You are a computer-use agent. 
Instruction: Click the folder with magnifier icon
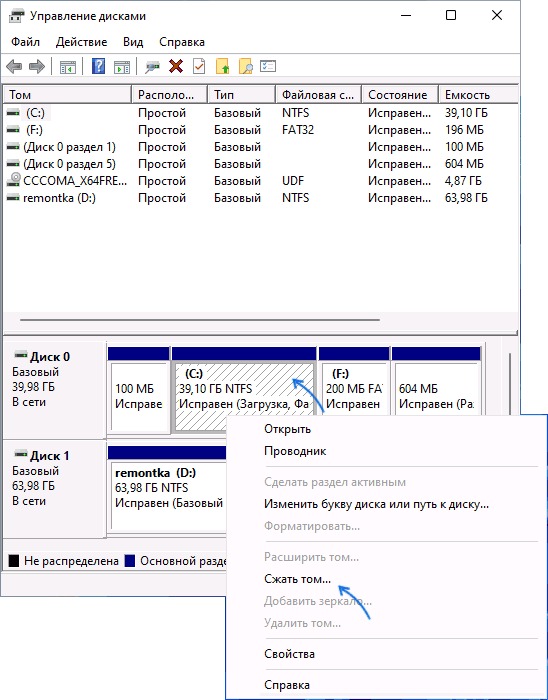pyautogui.click(x=245, y=67)
